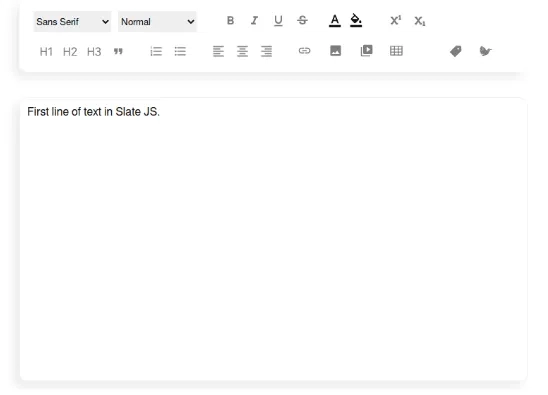This screenshot has height=395, width=548.
Task: Open the background fill color picker
Action: (356, 21)
